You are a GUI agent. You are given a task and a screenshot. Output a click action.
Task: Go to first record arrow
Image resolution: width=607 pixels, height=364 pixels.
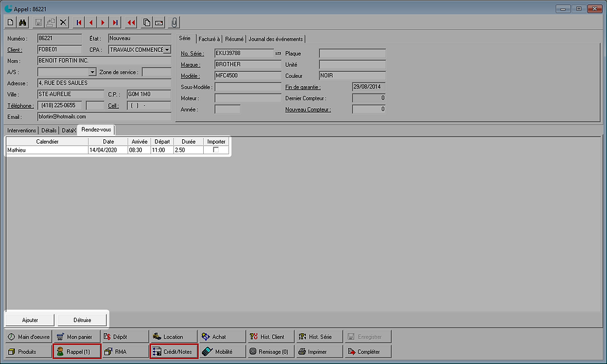tap(79, 22)
